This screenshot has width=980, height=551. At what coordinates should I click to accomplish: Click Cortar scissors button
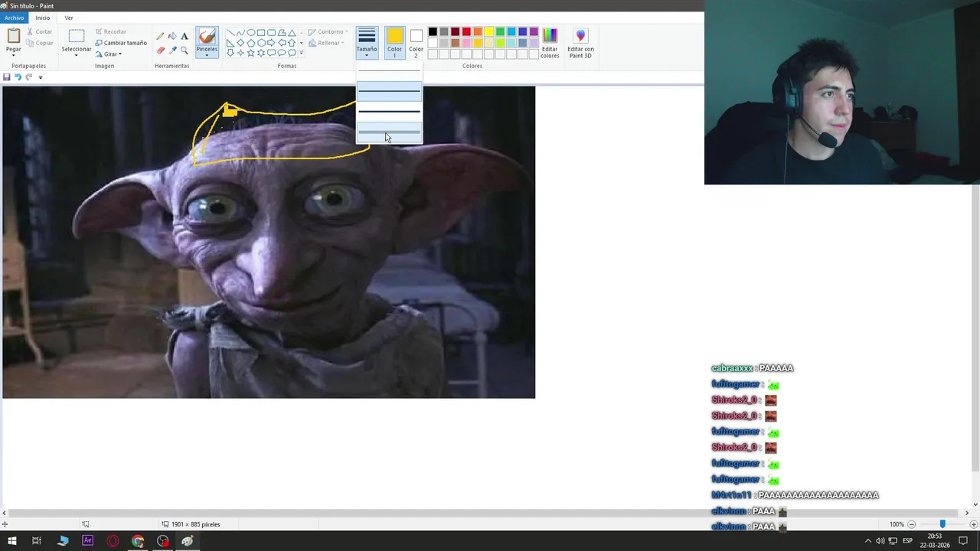[40, 32]
